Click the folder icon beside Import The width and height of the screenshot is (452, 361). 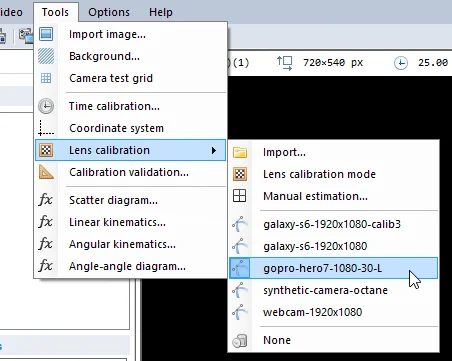click(x=240, y=152)
